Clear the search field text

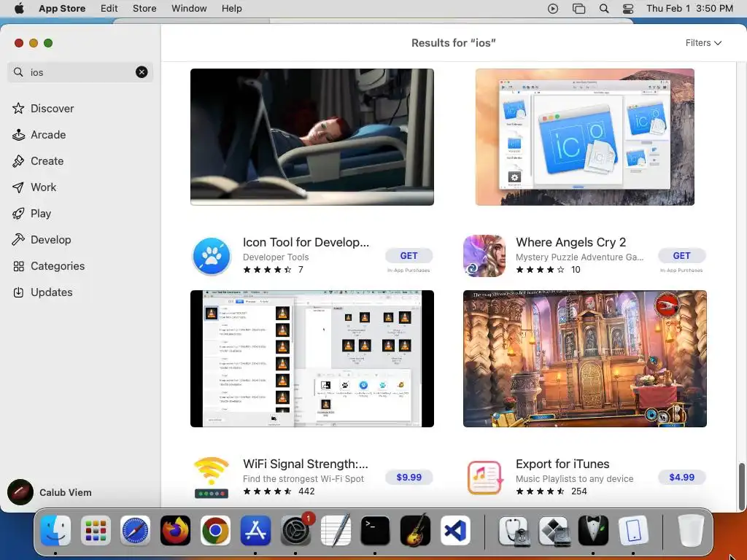pyautogui.click(x=142, y=72)
